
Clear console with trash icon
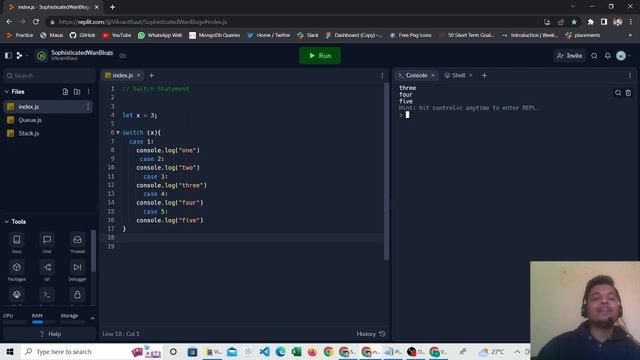pyautogui.click(x=629, y=93)
